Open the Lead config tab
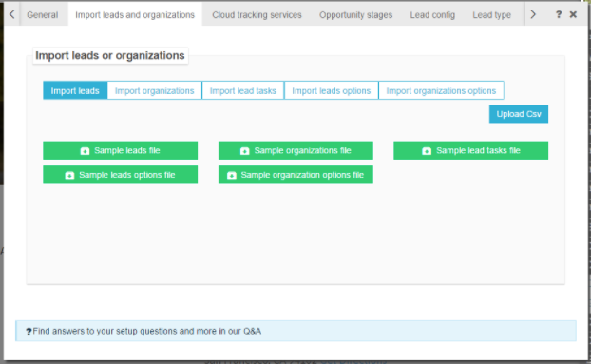 [x=432, y=14]
